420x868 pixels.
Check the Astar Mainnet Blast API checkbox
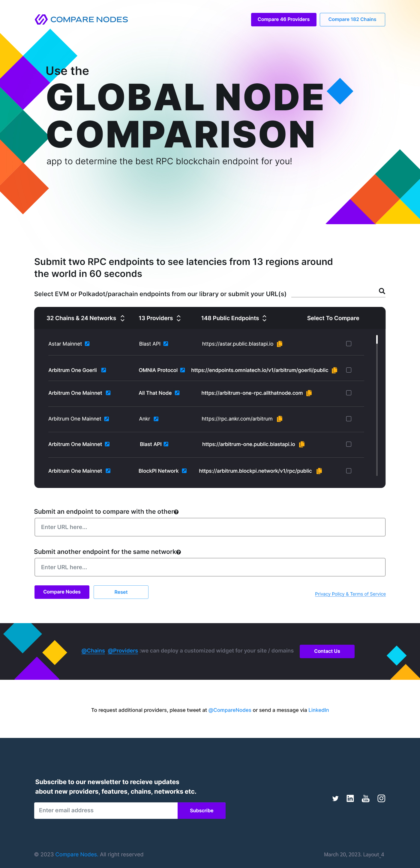[349, 344]
